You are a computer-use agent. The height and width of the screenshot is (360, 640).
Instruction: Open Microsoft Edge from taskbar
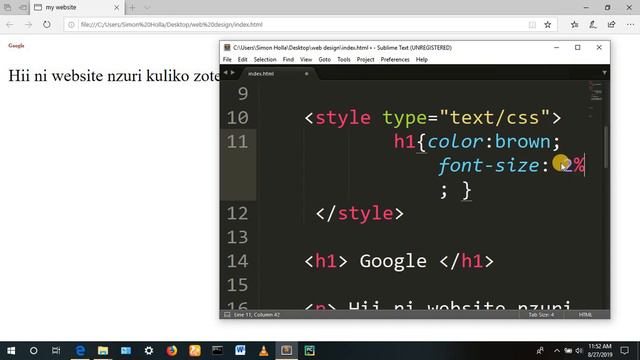pos(80,351)
